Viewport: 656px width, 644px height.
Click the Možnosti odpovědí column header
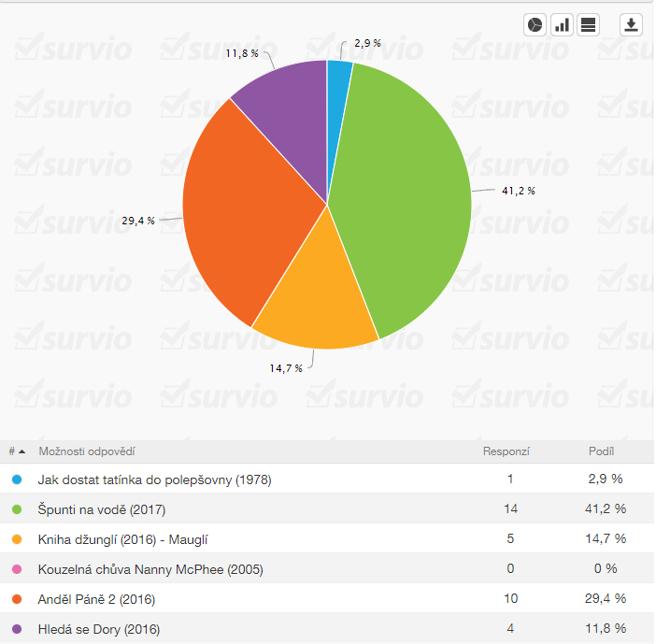pyautogui.click(x=87, y=451)
